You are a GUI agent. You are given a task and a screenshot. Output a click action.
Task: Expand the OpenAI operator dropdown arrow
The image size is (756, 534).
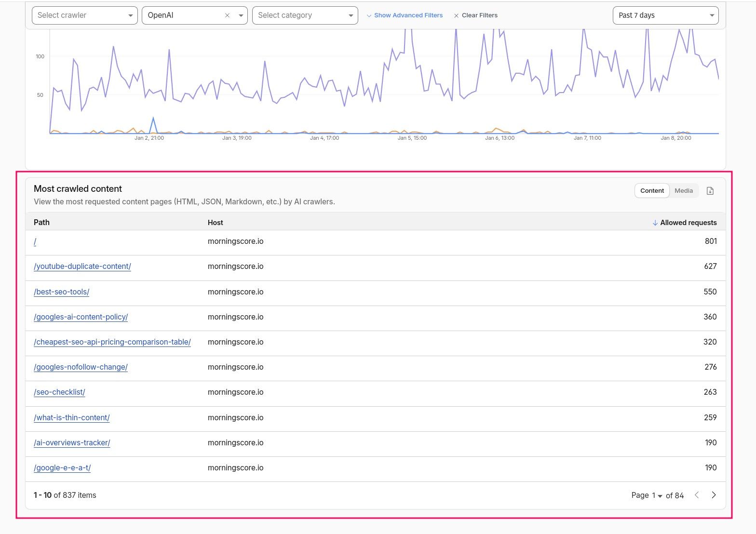click(241, 15)
